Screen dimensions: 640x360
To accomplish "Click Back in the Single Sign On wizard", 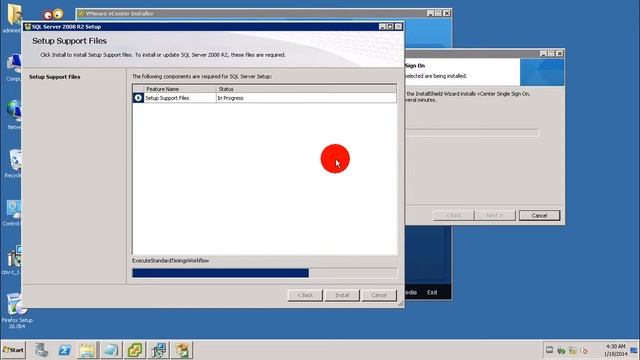I will (x=453, y=215).
